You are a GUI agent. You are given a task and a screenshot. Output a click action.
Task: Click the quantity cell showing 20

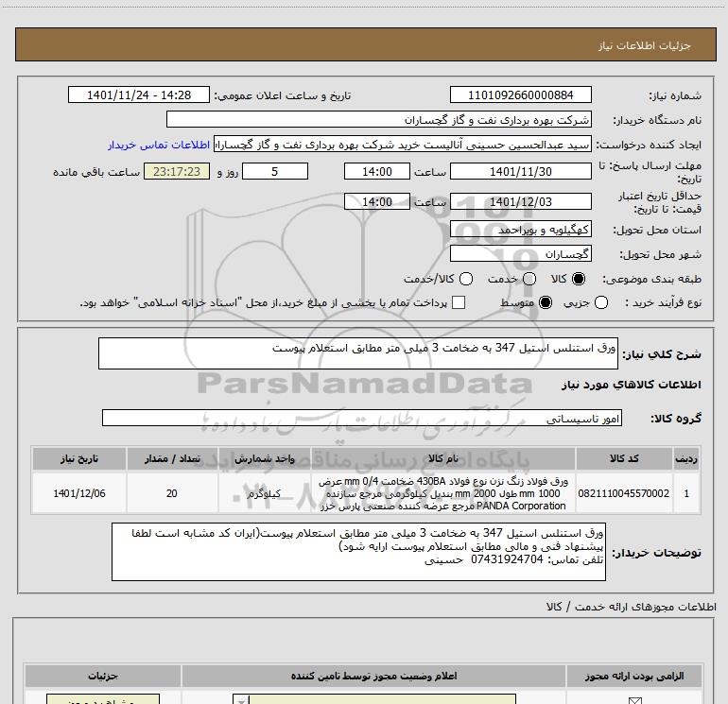point(172,493)
